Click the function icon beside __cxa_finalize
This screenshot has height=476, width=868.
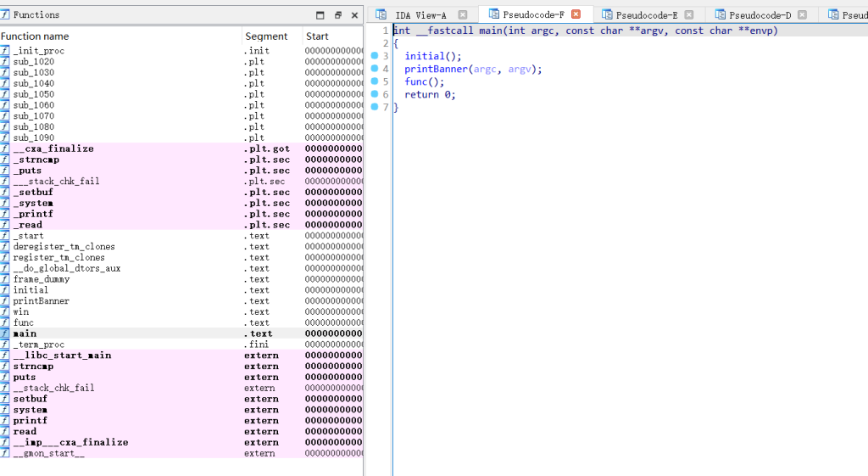pos(5,148)
